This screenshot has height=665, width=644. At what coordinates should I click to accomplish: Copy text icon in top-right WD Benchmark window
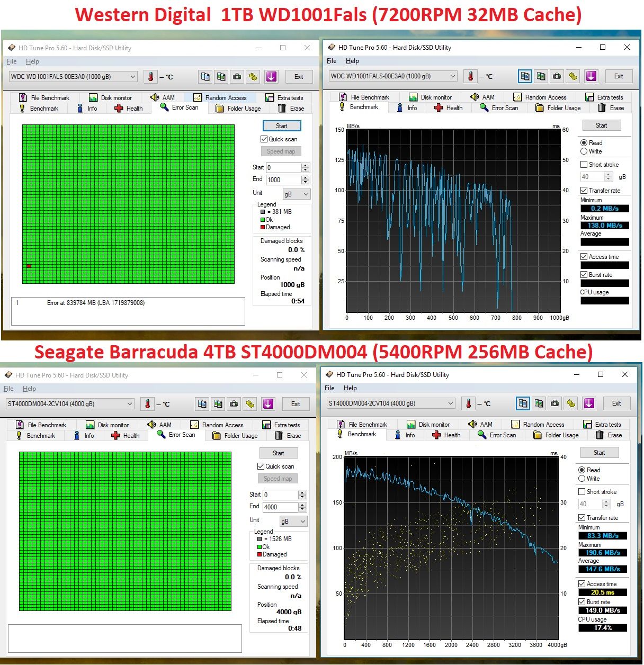[525, 76]
